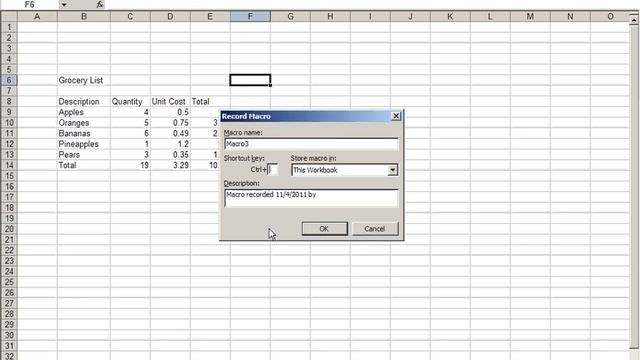Select the Name Box showing F6
This screenshot has width=640, height=360.
pos(29,4)
